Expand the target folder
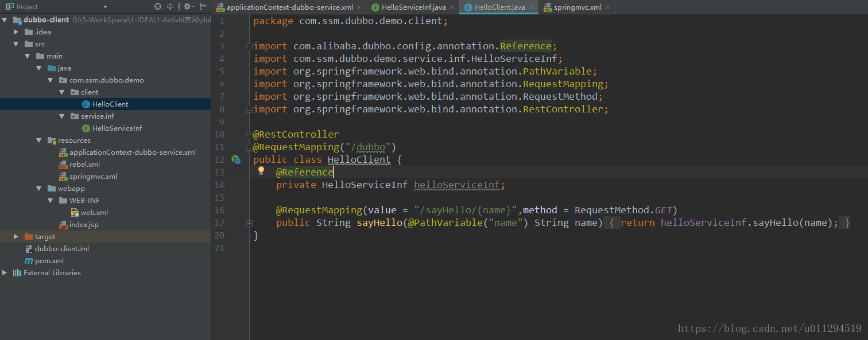This screenshot has height=340, width=868. pos(16,236)
